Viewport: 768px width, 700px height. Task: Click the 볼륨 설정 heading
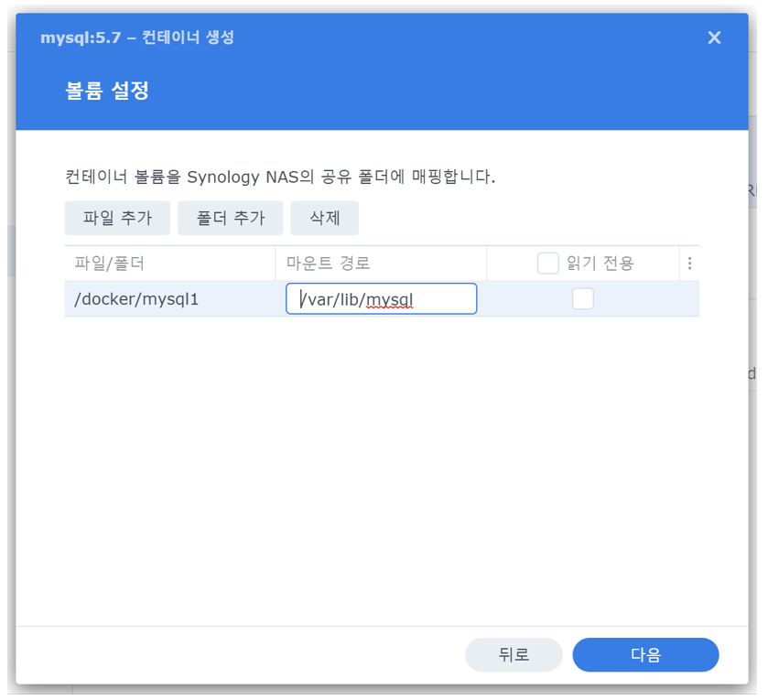pos(107,91)
